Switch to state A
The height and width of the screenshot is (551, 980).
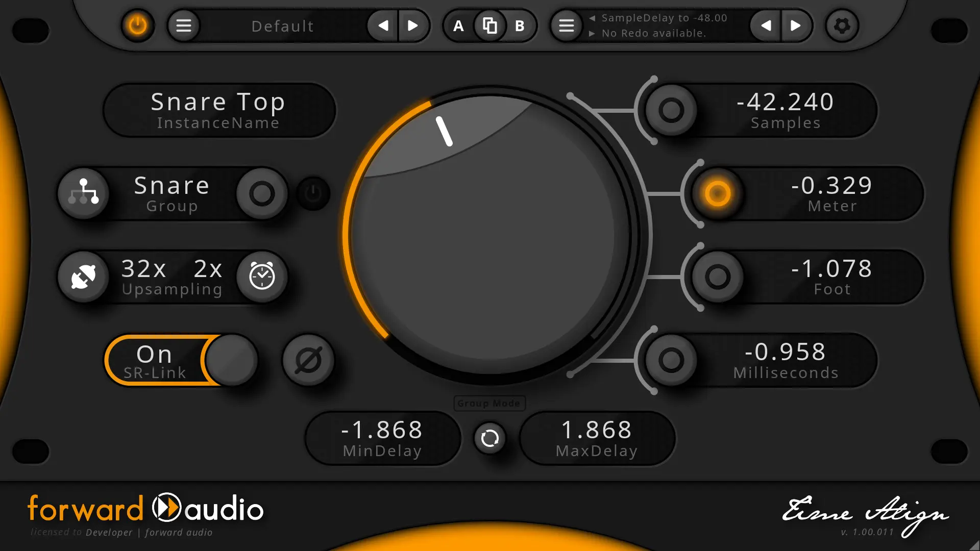point(458,26)
